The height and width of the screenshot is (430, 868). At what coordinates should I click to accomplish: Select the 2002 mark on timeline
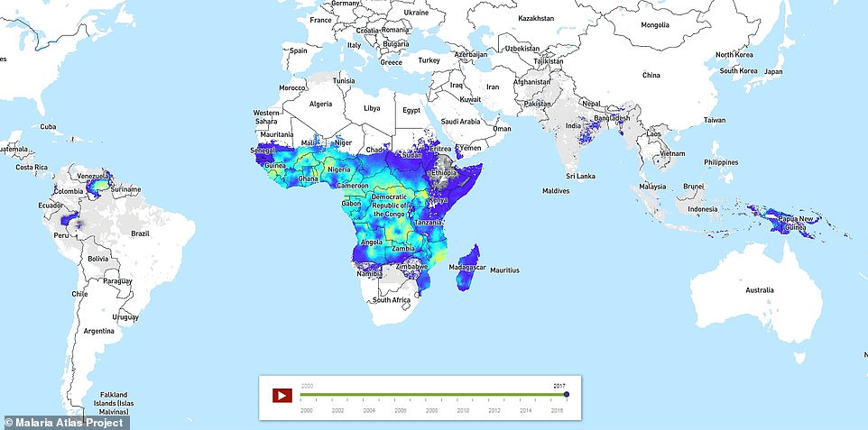coord(337,408)
